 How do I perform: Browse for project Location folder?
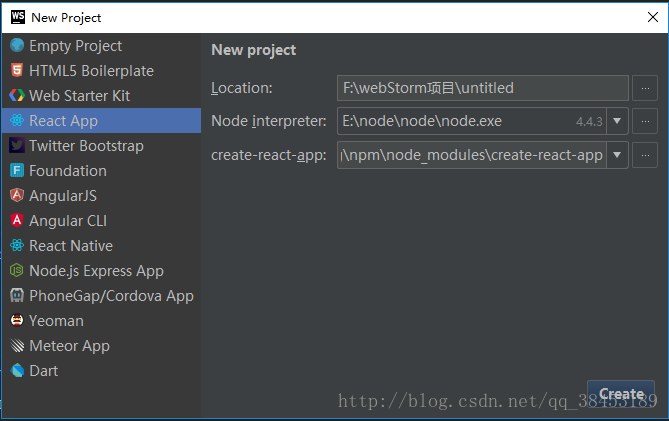645,88
